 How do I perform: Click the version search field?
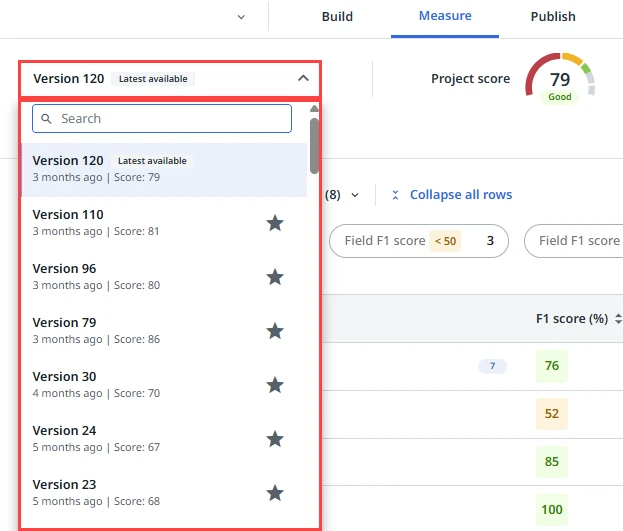[162, 119]
